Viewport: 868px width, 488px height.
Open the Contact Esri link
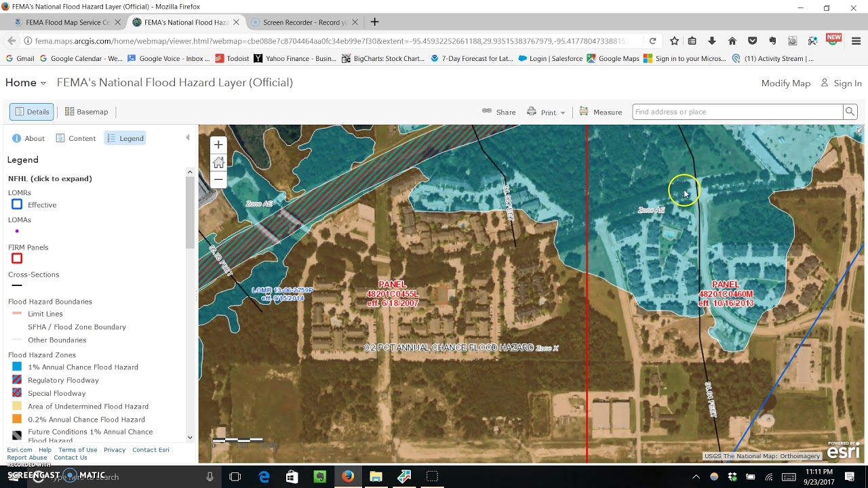pos(151,450)
